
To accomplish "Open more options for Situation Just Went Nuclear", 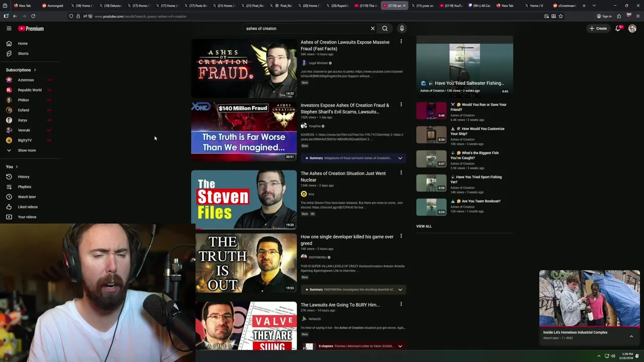I will point(401,172).
